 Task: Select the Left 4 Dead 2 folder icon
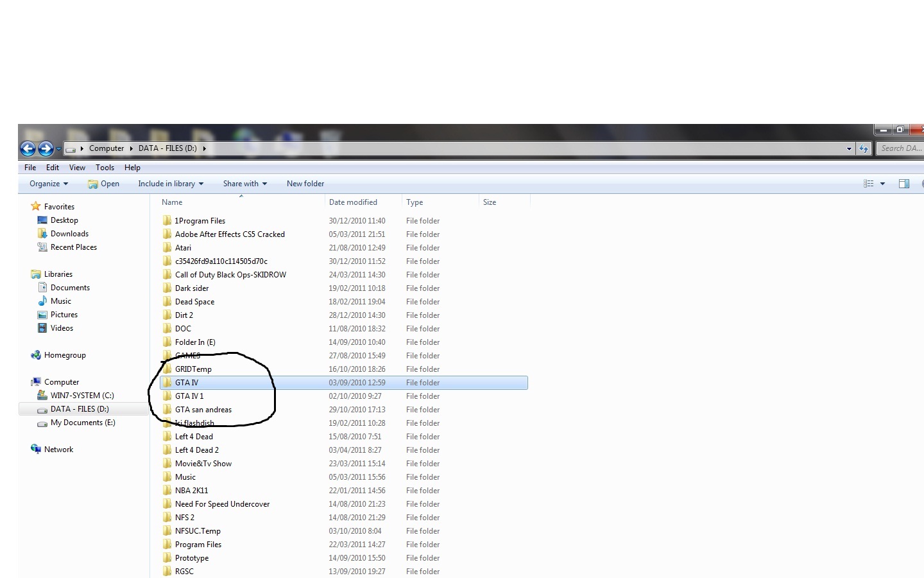pos(167,450)
